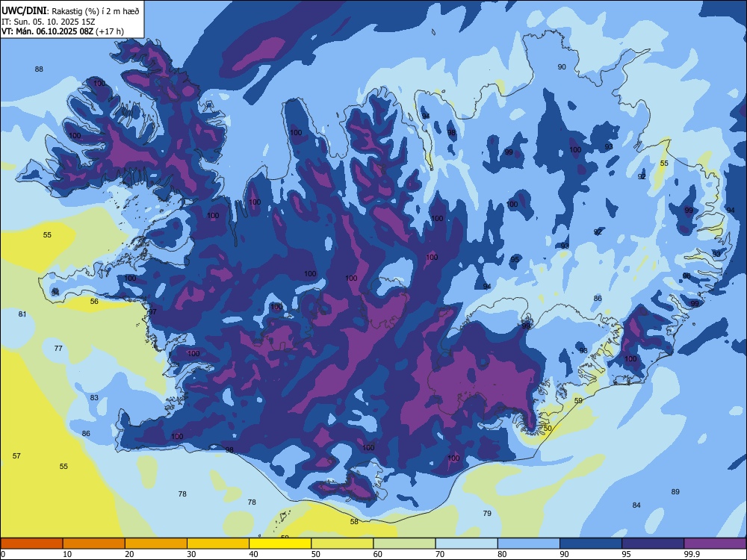Click the humidity value '77' on the map
This screenshot has height=560, width=747.
58,348
